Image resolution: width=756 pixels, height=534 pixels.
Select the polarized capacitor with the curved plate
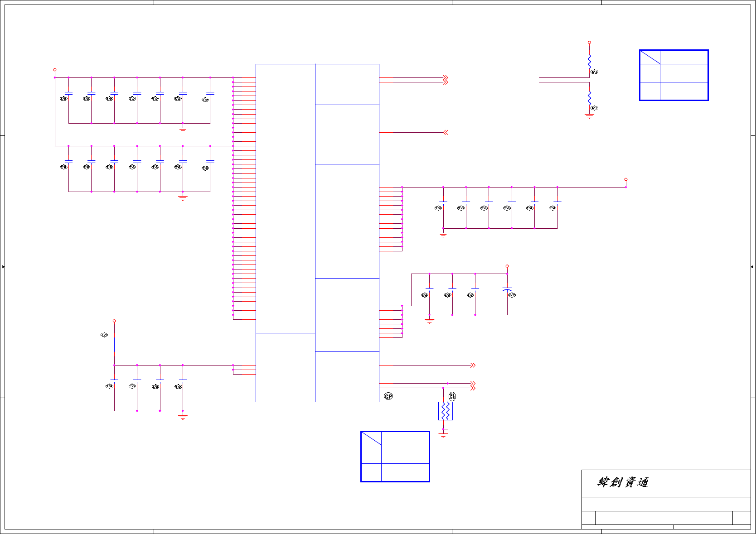[x=507, y=289]
